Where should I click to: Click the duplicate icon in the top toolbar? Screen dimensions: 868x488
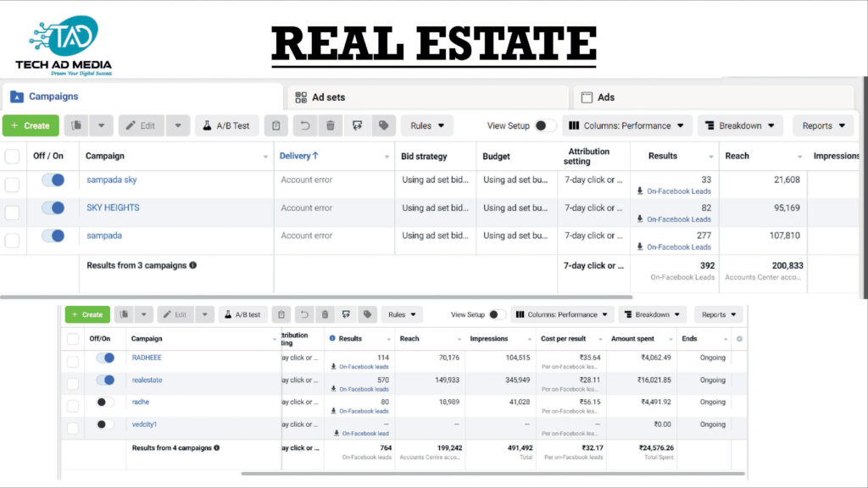[x=76, y=125]
